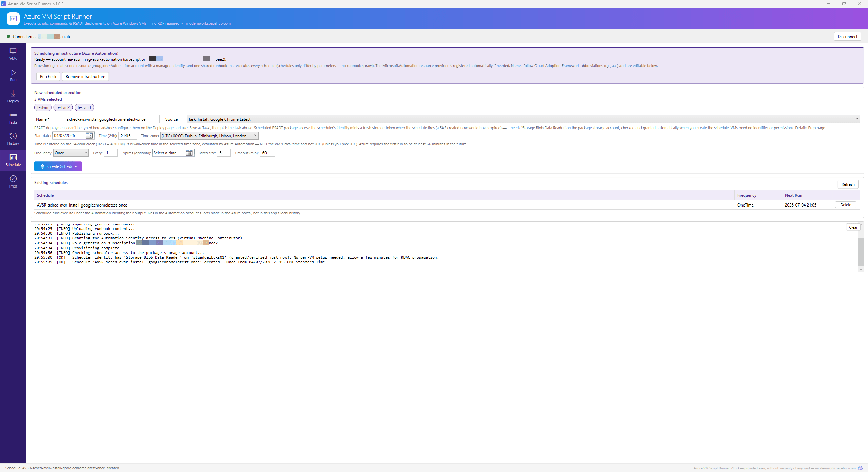Open the Time zone dropdown
This screenshot has height=472, width=868.
click(x=209, y=136)
